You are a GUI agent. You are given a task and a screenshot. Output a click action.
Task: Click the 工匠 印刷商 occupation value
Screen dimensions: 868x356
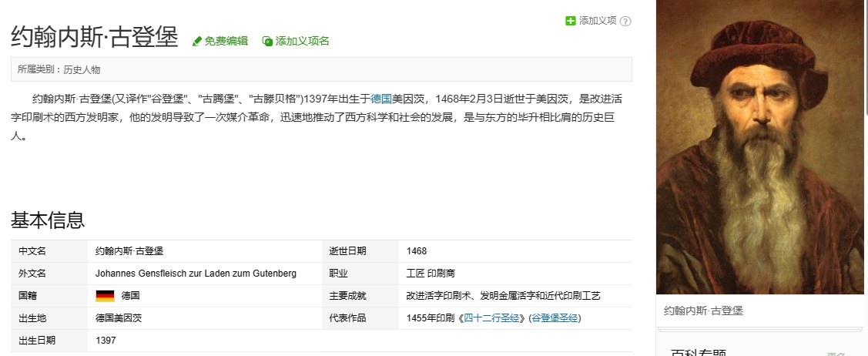click(x=431, y=274)
